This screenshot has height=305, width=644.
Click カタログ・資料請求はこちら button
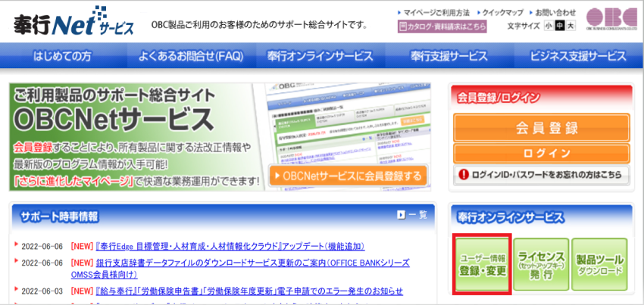pos(442,26)
